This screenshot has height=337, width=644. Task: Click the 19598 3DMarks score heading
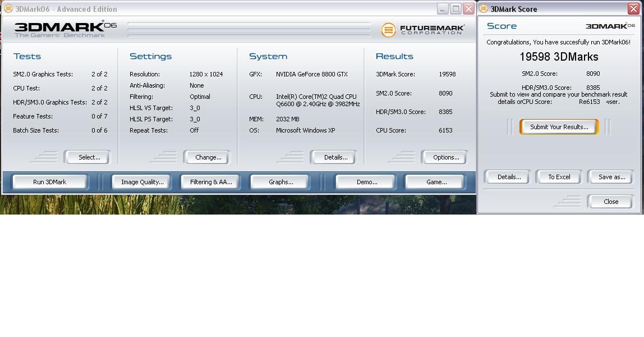tap(559, 57)
